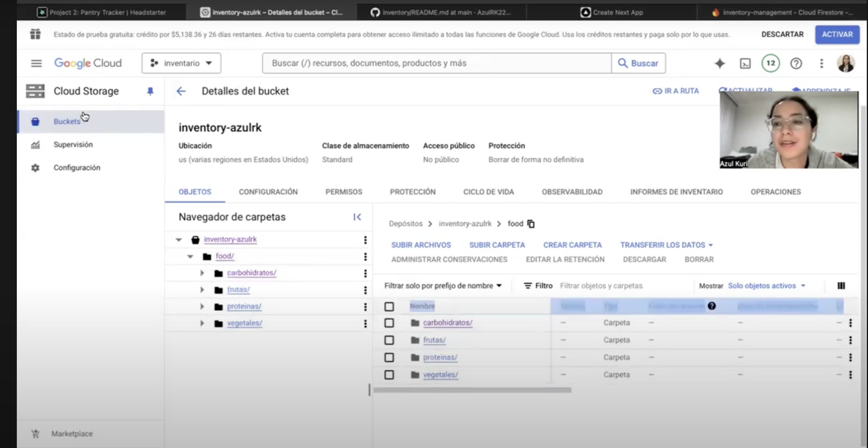Viewport: 868px width, 448px height.
Task: Open the main navigation hamburger menu
Action: [36, 63]
